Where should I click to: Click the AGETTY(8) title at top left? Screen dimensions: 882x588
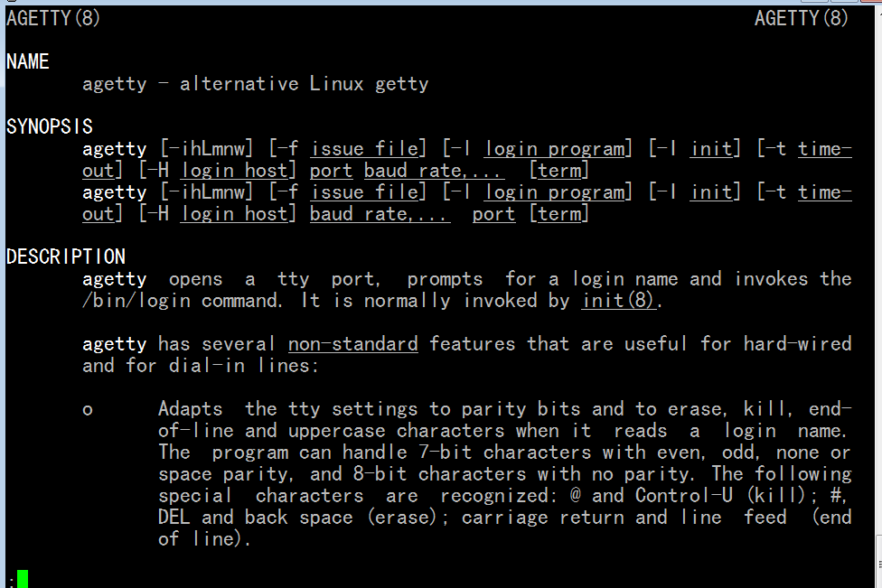(x=53, y=18)
